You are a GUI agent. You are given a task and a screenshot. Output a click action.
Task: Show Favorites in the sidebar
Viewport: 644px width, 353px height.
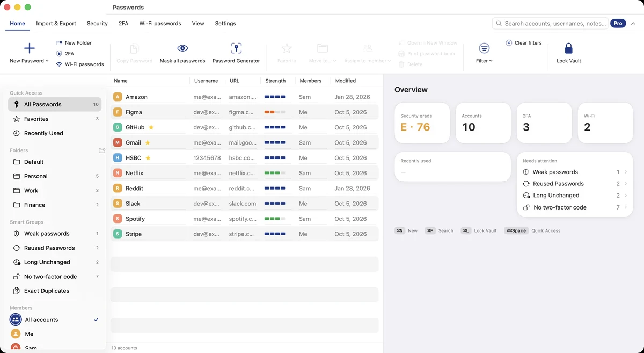pos(54,119)
